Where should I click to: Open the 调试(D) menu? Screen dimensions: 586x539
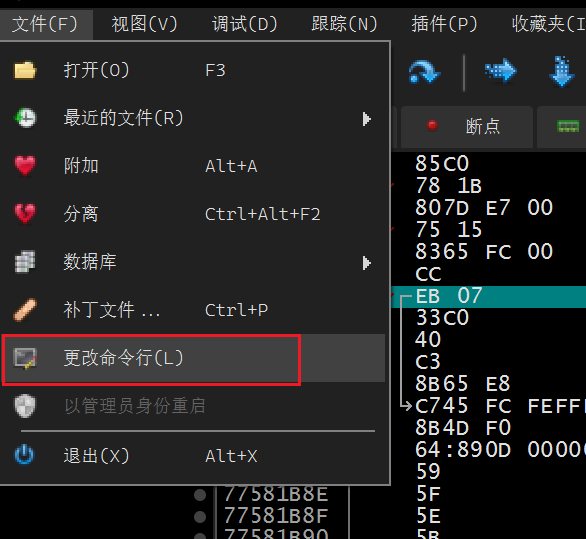click(x=245, y=24)
